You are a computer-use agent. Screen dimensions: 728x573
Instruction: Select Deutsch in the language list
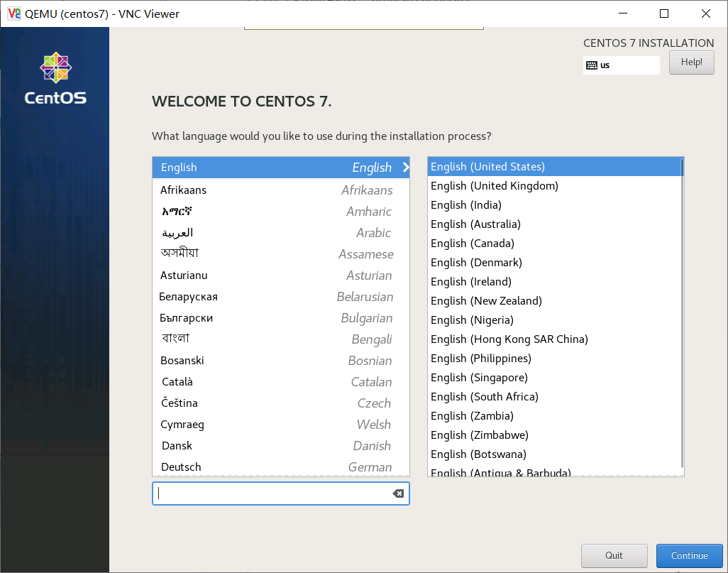[x=281, y=466]
